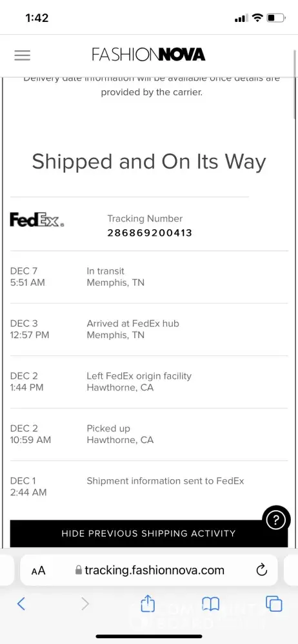298x644 pixels.
Task: Select tracking number 286869200413
Action: pyautogui.click(x=150, y=233)
